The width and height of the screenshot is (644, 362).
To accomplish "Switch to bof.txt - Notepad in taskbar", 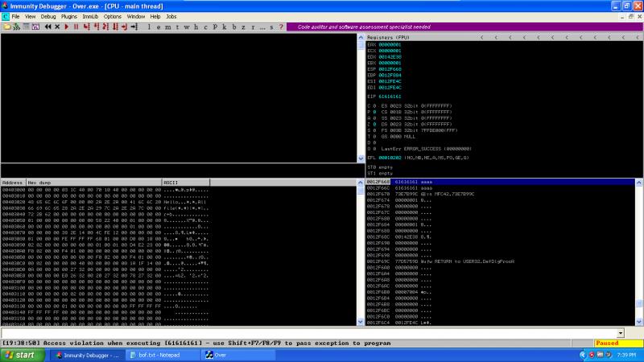I will 163,355.
